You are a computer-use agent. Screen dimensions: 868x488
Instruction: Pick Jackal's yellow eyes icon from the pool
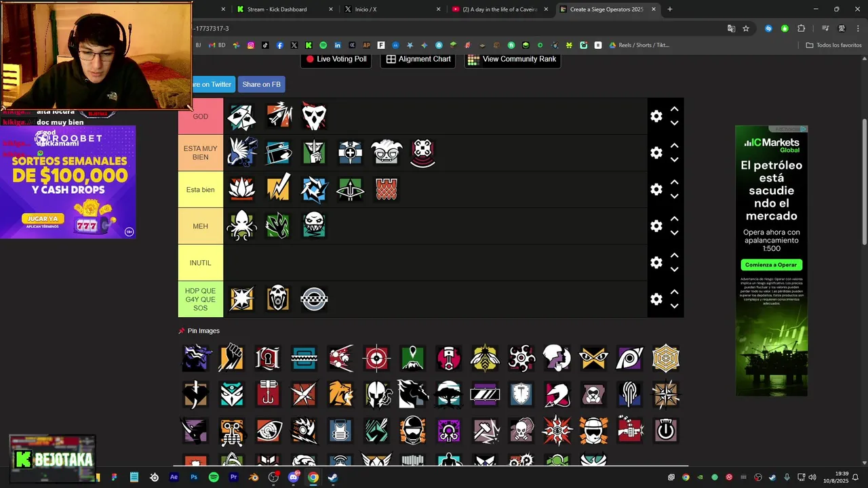593,358
